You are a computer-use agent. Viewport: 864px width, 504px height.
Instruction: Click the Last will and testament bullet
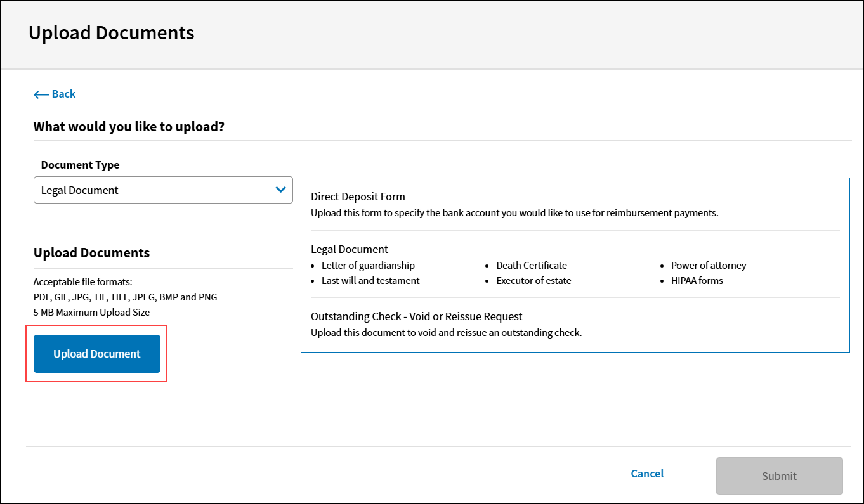[x=370, y=280]
